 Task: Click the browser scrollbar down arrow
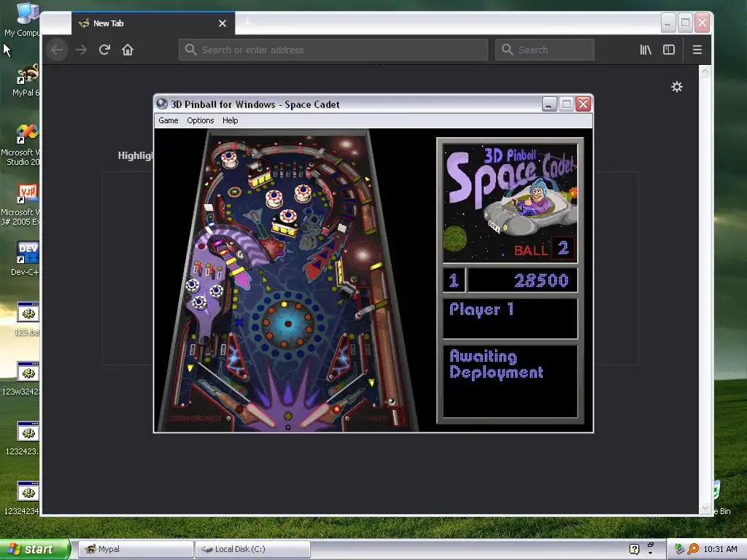[x=705, y=507]
